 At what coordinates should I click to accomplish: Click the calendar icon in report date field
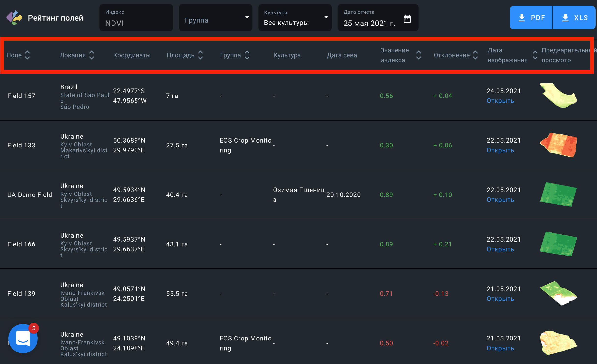click(x=407, y=19)
